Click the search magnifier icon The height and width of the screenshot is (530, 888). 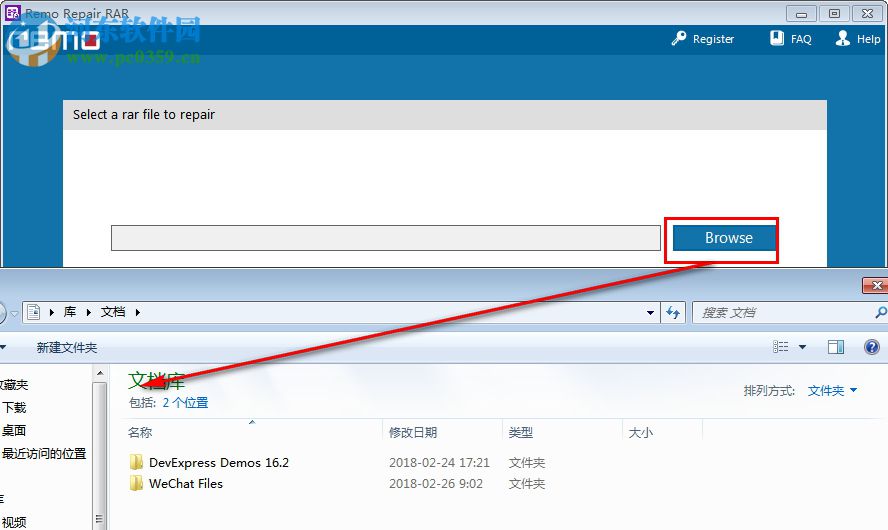point(881,312)
